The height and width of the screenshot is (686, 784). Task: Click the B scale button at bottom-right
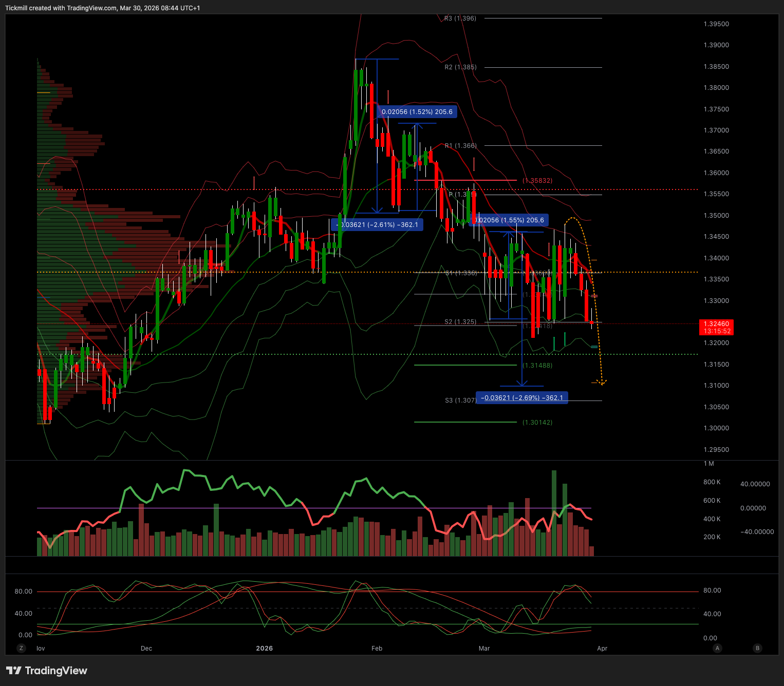[x=757, y=648]
